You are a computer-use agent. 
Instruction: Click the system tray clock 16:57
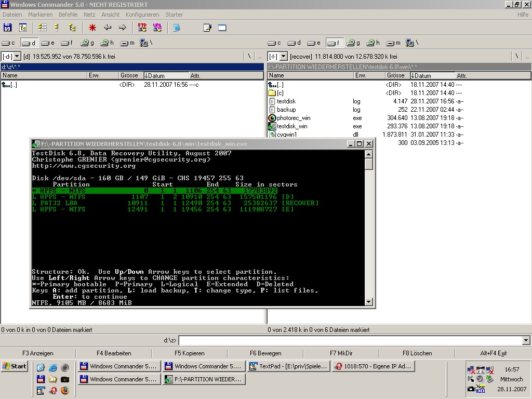tap(512, 369)
